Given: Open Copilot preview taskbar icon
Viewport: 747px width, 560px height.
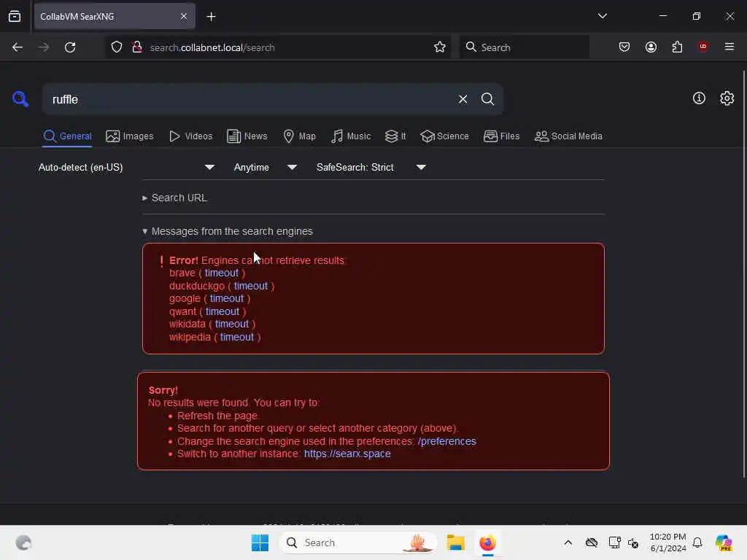Looking at the screenshot, I should click(724, 542).
